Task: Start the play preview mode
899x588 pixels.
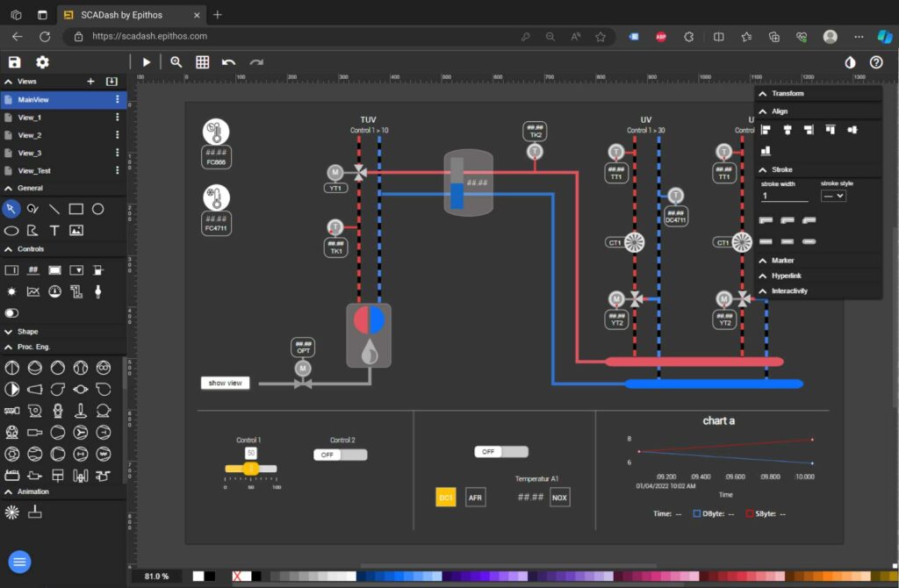Action: tap(147, 62)
